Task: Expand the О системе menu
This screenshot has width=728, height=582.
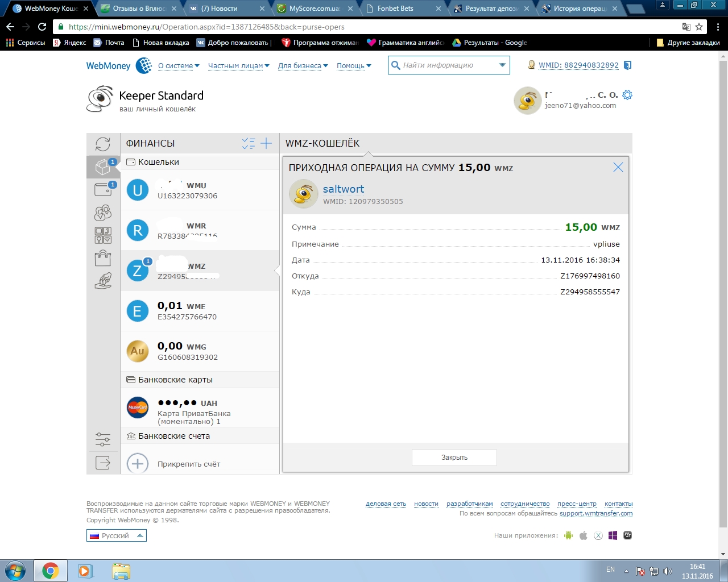Action: pyautogui.click(x=179, y=66)
